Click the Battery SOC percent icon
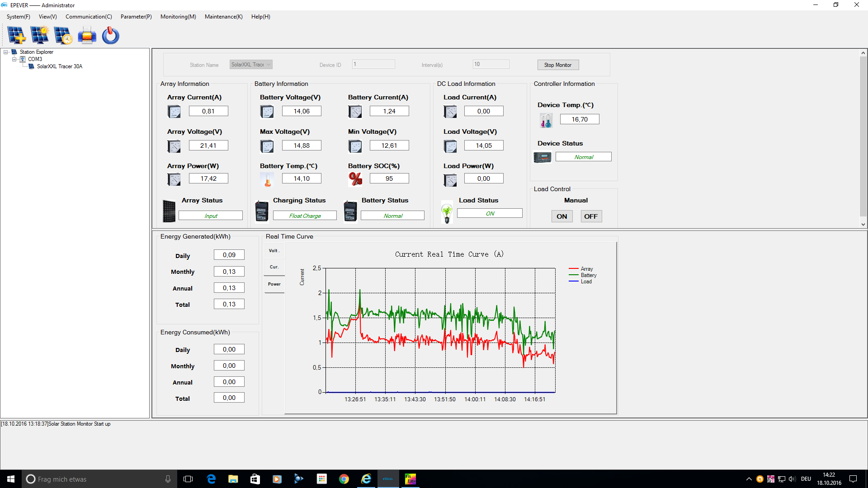868x488 pixels. pyautogui.click(x=355, y=179)
